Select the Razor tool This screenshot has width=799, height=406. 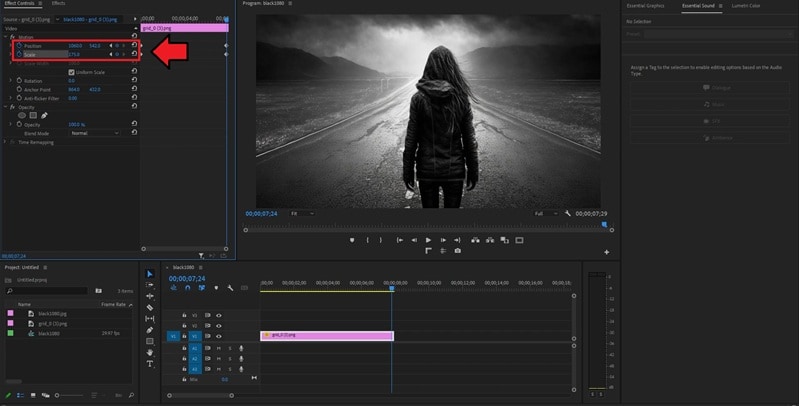[150, 307]
